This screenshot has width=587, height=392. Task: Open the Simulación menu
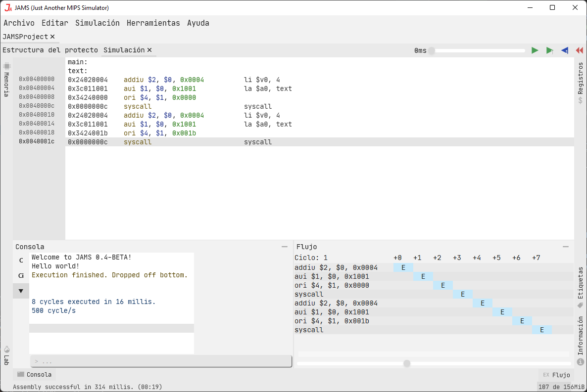[97, 23]
